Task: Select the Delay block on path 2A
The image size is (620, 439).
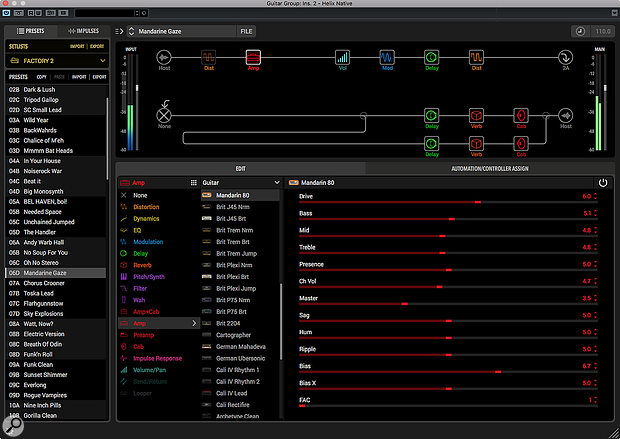Action: [431, 115]
